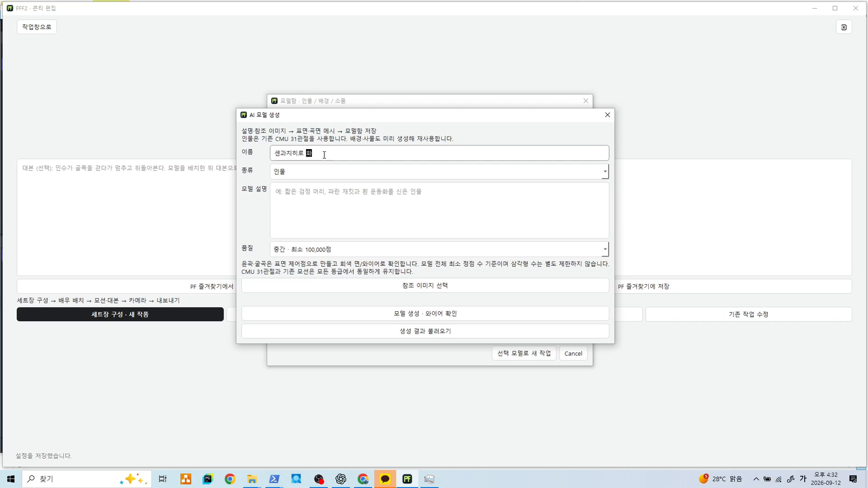The width and height of the screenshot is (868, 488).
Task: Close the 모델함 window behind the dialog
Action: (586, 101)
